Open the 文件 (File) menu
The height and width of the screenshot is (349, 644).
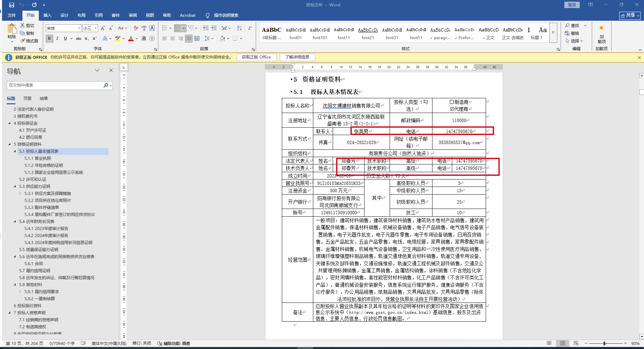(12, 15)
